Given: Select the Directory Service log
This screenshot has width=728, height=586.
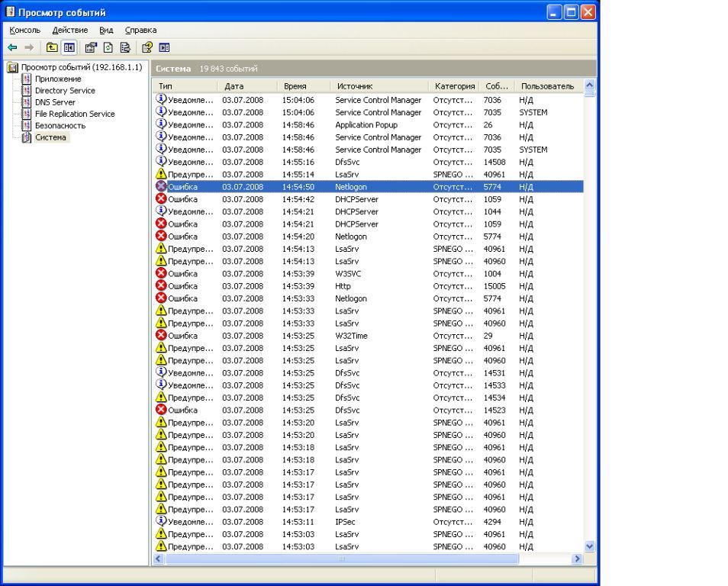Looking at the screenshot, I should 65,91.
